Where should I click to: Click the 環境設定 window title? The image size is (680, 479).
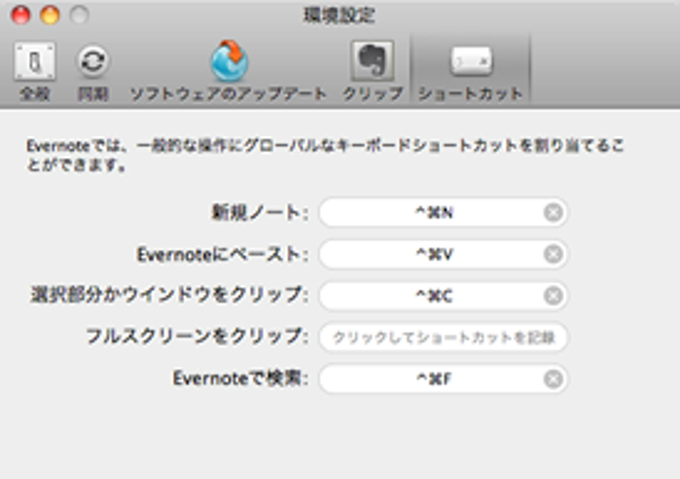[x=339, y=16]
